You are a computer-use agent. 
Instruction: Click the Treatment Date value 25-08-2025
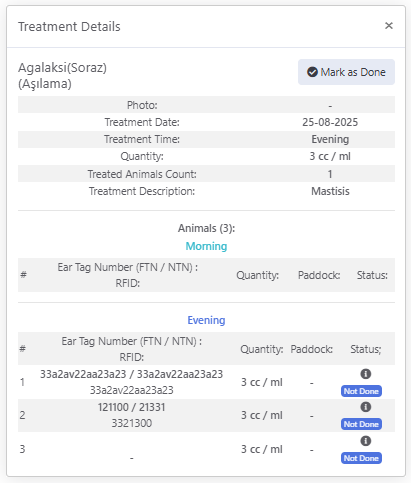click(x=330, y=122)
